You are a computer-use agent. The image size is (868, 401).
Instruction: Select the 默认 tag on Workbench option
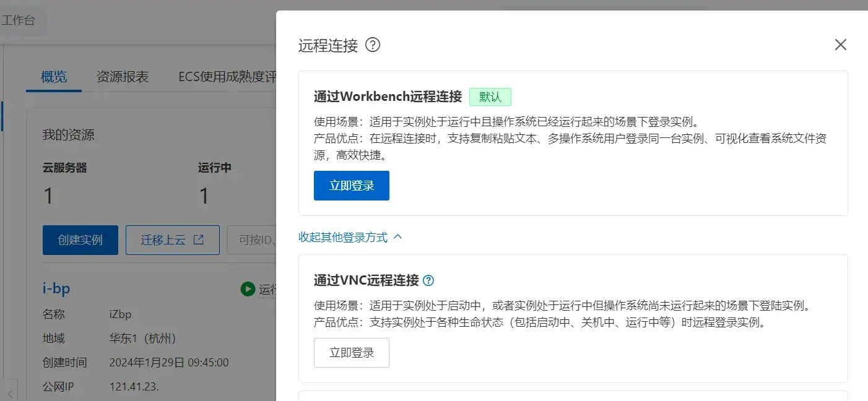coord(490,97)
